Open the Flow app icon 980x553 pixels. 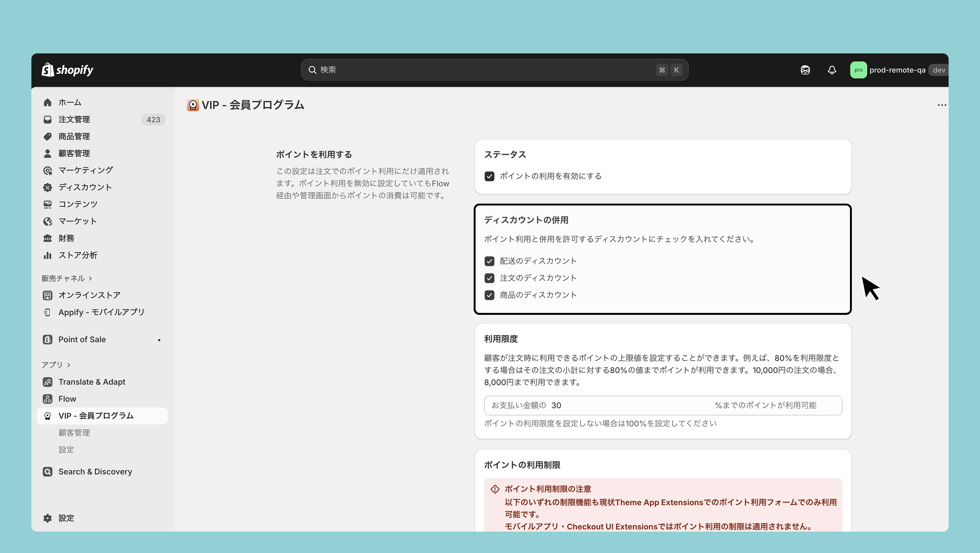[47, 399]
